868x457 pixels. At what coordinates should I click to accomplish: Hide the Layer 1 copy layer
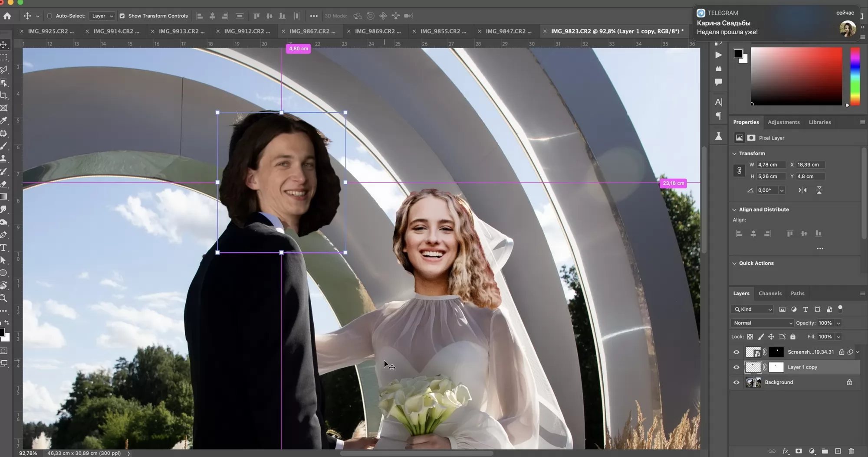pos(736,367)
